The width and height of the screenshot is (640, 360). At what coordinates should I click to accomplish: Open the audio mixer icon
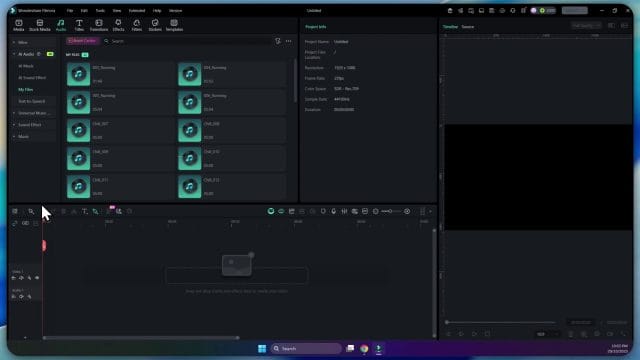pyautogui.click(x=344, y=211)
